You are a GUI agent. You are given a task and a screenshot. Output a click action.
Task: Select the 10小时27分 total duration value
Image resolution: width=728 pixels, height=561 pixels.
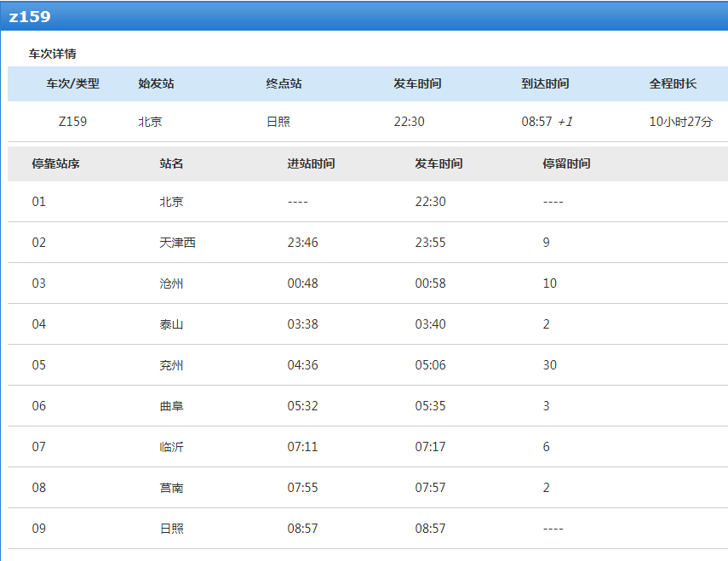pos(681,122)
